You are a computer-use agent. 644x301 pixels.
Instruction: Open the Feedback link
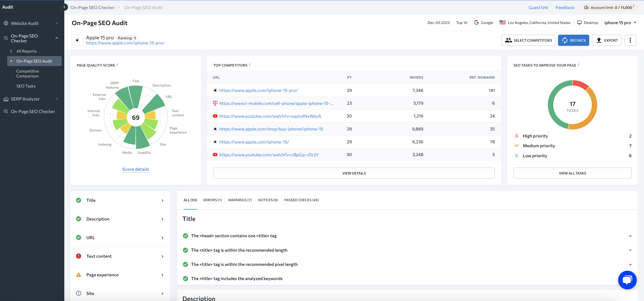tap(565, 7)
